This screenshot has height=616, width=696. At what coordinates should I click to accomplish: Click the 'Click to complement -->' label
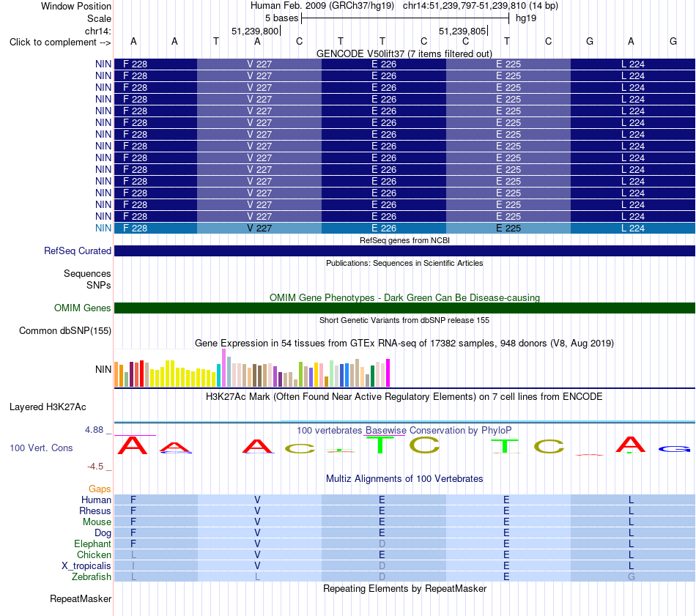[x=60, y=42]
